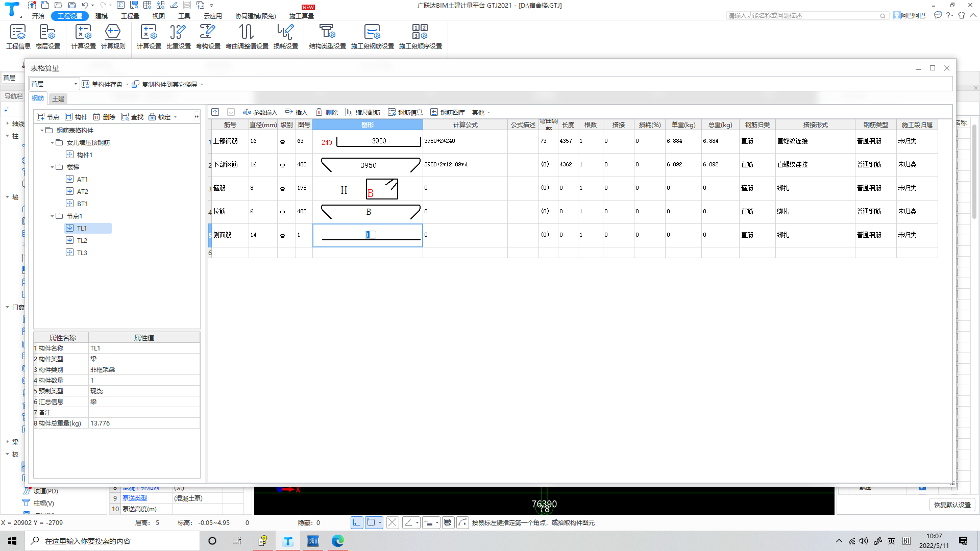Open 复制构件到其它楼层 dropdown arrow

202,84
